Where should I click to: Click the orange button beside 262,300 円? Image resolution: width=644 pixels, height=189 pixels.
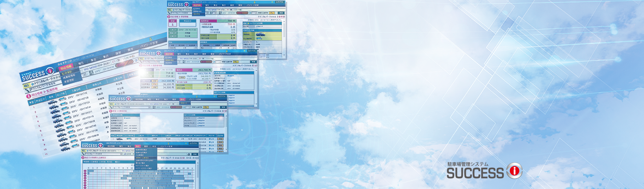[x=155, y=81]
